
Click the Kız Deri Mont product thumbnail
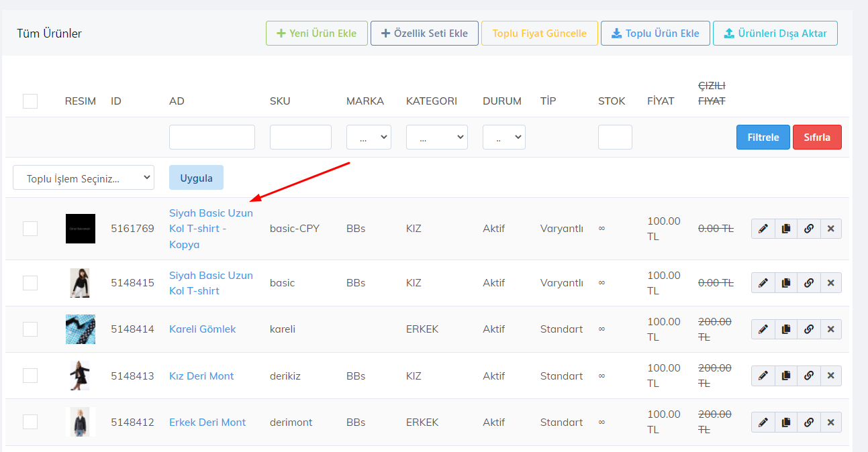coord(80,376)
